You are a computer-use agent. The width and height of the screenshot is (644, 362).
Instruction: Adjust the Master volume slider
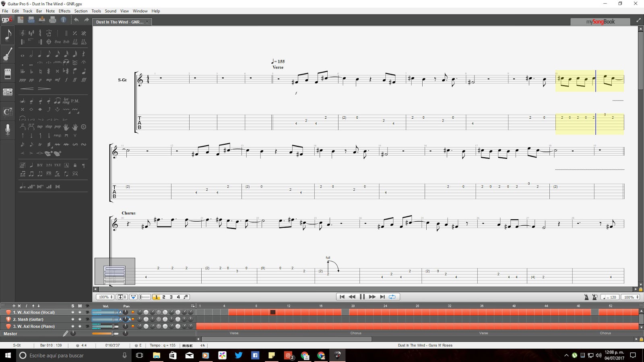point(105,333)
